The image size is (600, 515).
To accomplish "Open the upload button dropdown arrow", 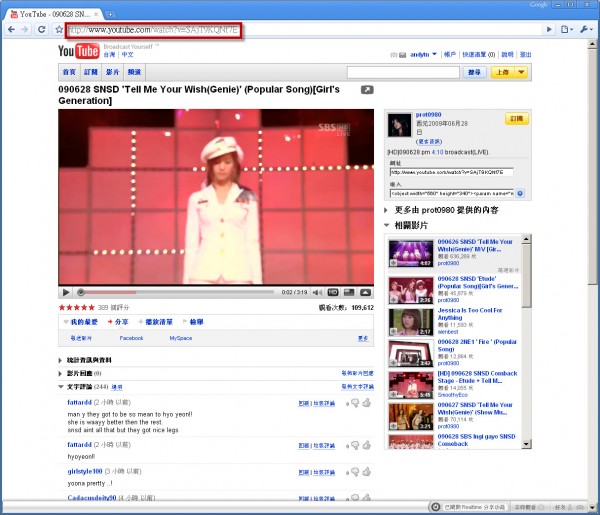I will click(x=521, y=72).
